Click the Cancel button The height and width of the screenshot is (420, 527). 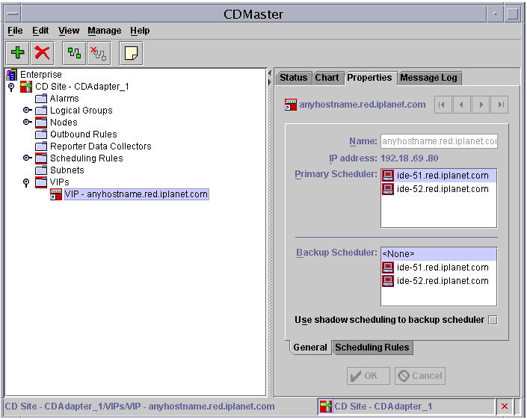(x=420, y=376)
